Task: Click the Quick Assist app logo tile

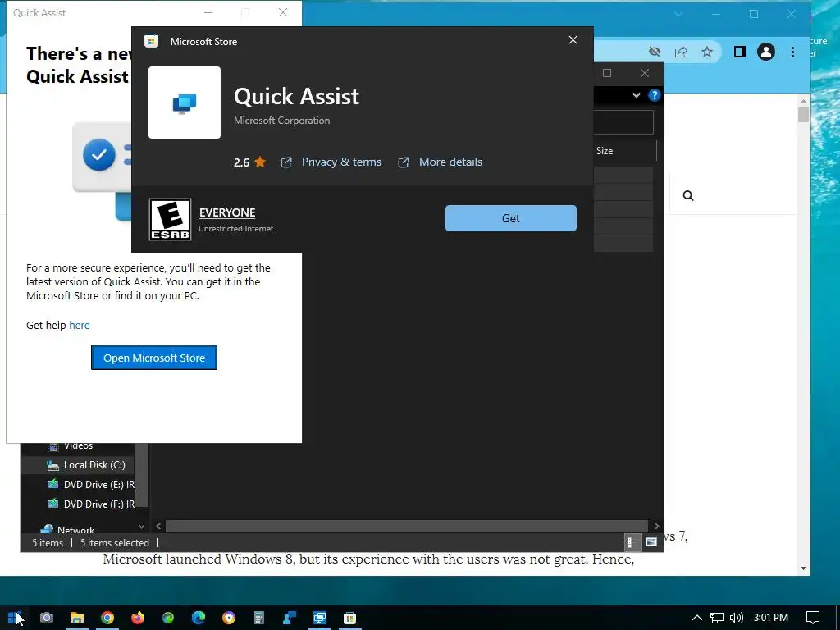Action: pos(185,103)
